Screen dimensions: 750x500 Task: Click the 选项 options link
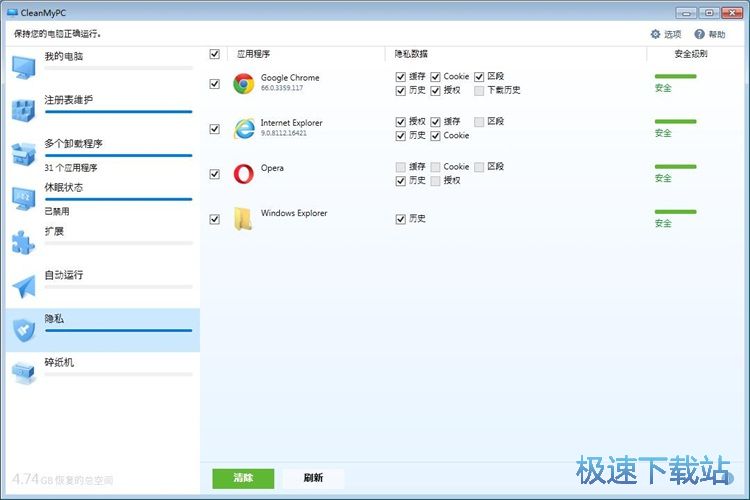click(x=673, y=34)
